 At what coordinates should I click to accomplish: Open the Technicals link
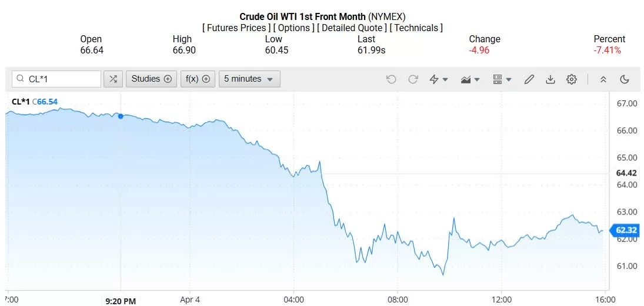[x=417, y=28]
